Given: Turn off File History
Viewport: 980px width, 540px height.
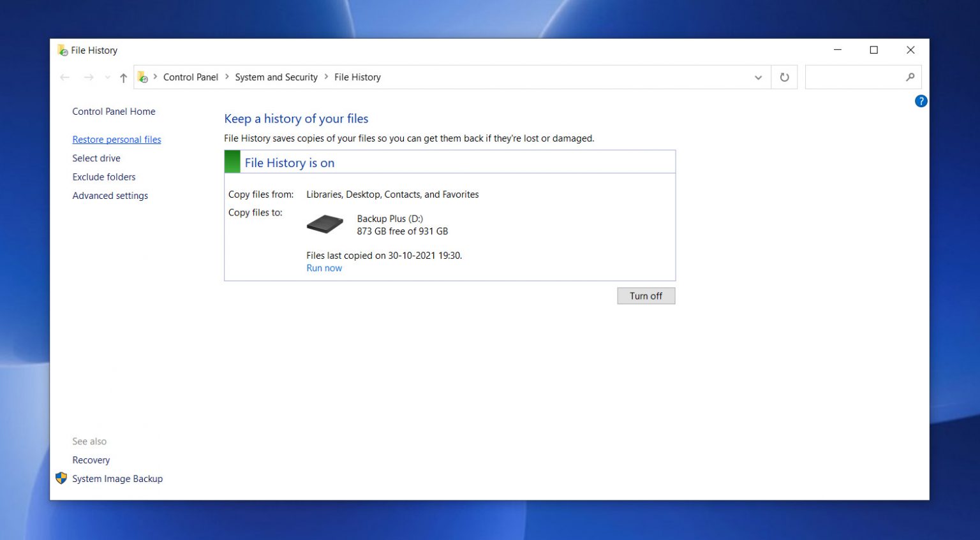Looking at the screenshot, I should 646,295.
